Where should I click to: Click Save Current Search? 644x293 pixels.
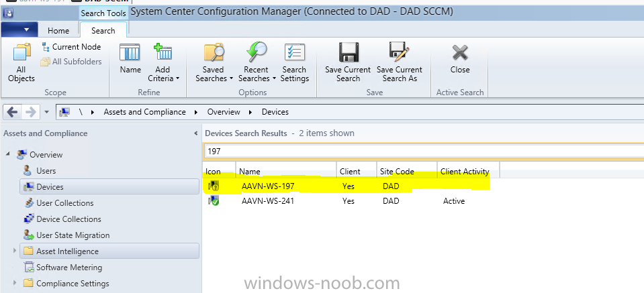tap(348, 63)
